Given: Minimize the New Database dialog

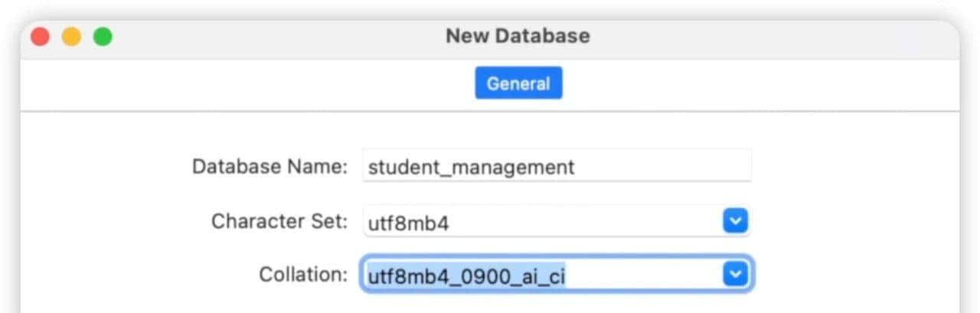Looking at the screenshot, I should click(x=71, y=37).
